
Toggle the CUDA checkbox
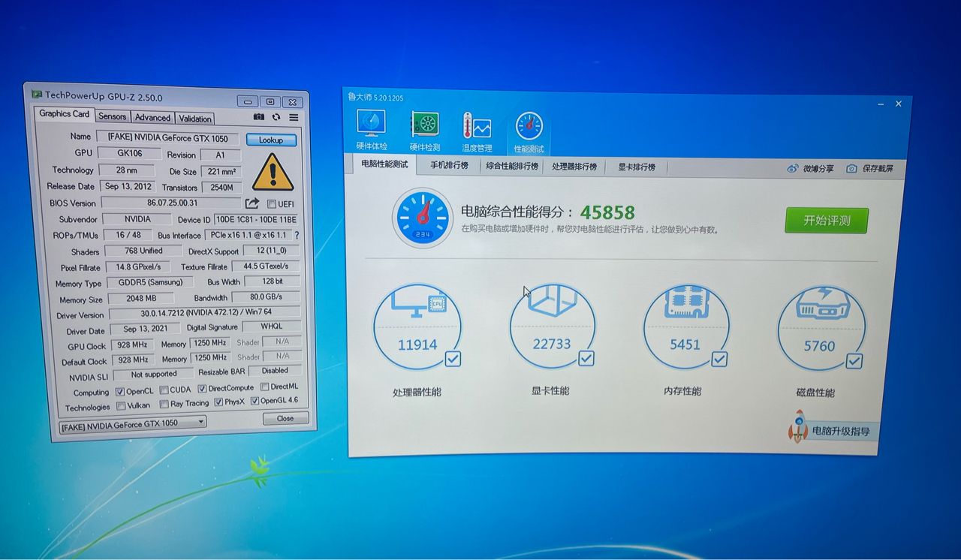point(164,390)
